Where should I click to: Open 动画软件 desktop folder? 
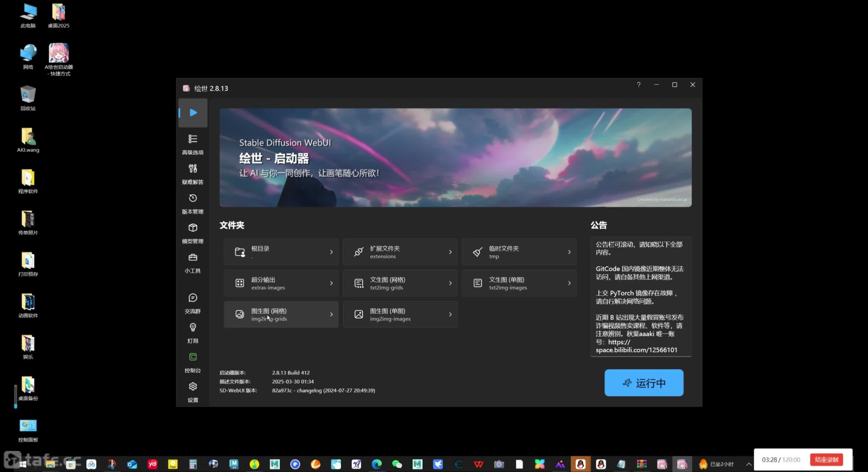[x=28, y=305]
